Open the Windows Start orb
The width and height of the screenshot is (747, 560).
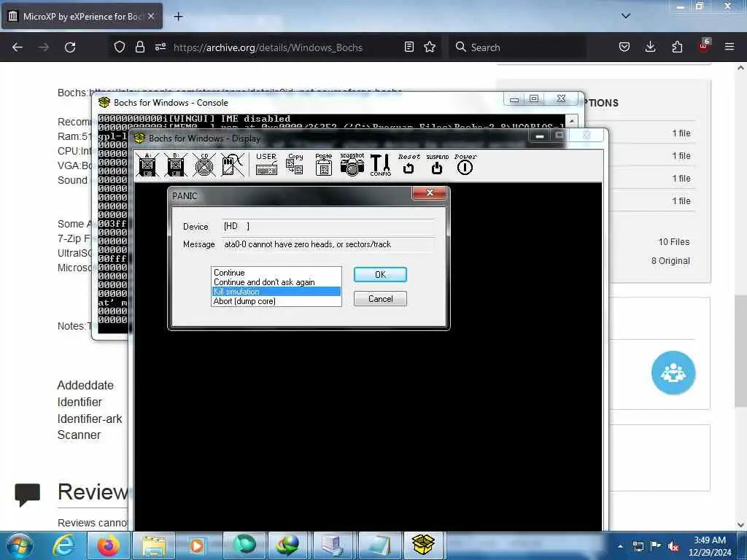point(20,545)
